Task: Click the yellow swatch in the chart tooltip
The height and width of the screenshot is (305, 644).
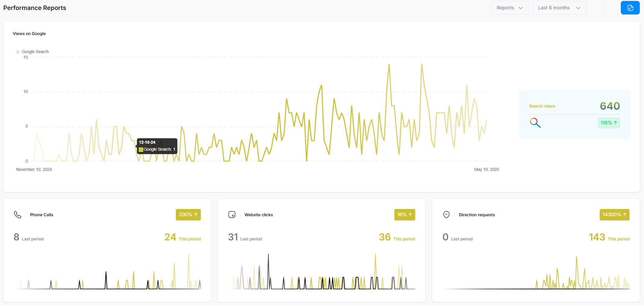Action: (141, 149)
